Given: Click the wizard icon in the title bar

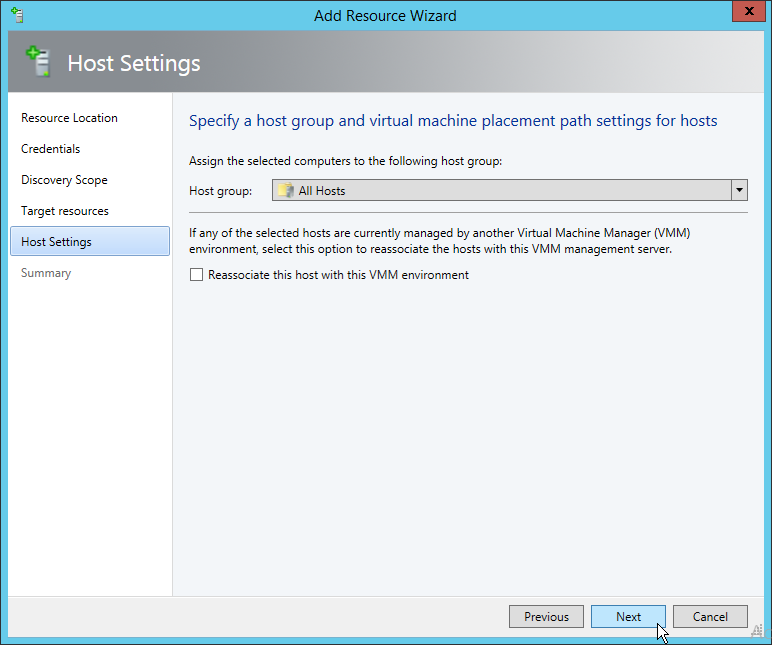Looking at the screenshot, I should coord(17,15).
